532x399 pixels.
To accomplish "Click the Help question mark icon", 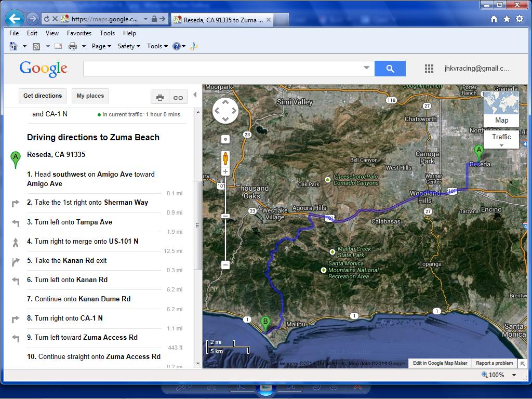I will click(x=177, y=46).
